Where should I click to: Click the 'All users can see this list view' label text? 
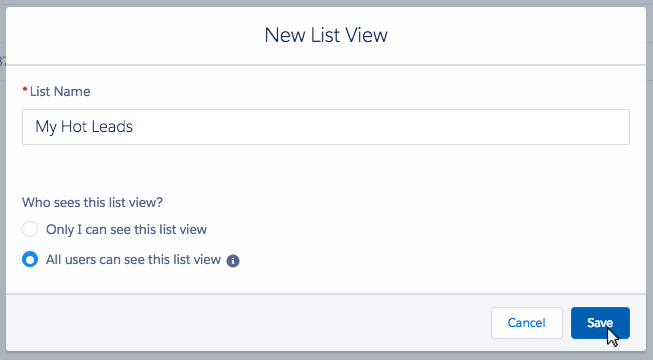click(x=133, y=260)
